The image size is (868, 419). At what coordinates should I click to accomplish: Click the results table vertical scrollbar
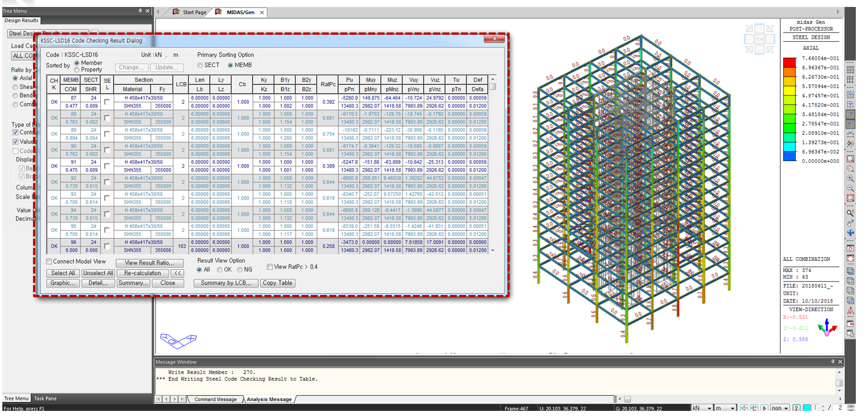pyautogui.click(x=493, y=165)
